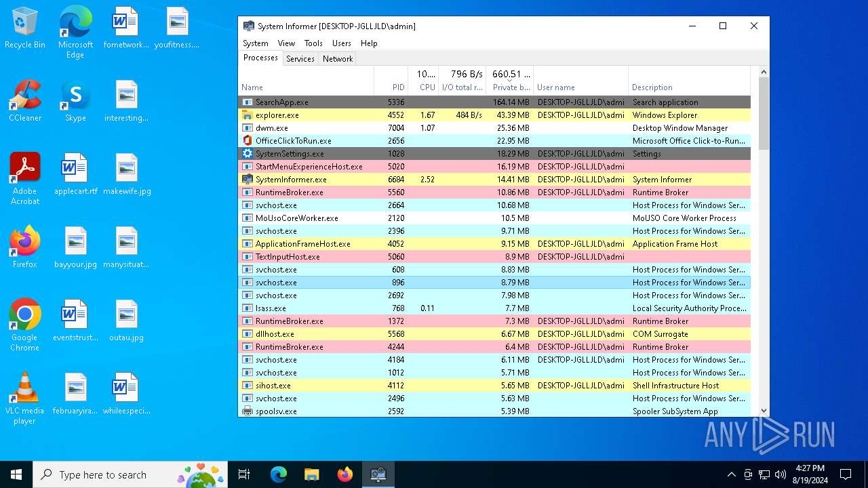Screen dimensions: 868x488
Task: Select the SystemInformer.exe process row
Action: click(x=494, y=180)
